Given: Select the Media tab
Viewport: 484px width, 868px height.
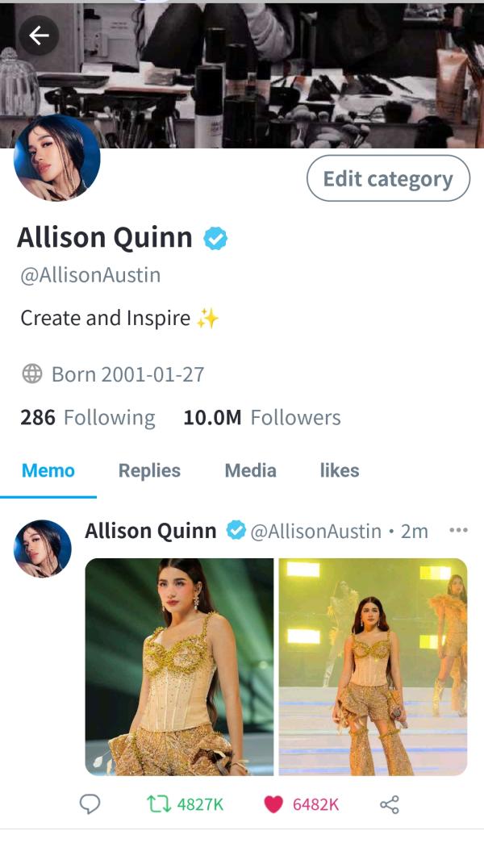Looking at the screenshot, I should coord(250,471).
